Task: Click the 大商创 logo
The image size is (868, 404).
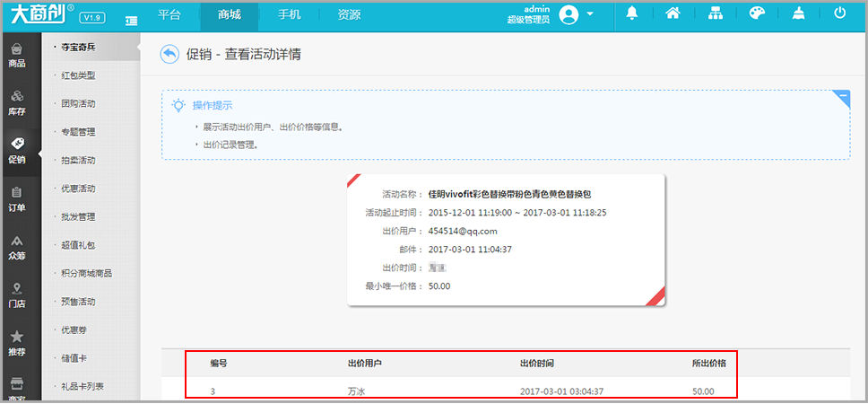Action: click(x=42, y=13)
